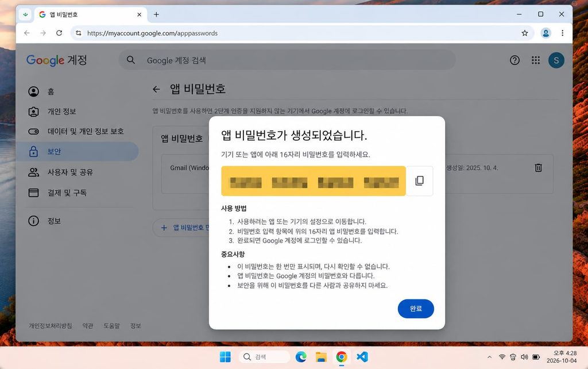Open the volume tray icon
This screenshot has height=369, width=588.
click(524, 357)
